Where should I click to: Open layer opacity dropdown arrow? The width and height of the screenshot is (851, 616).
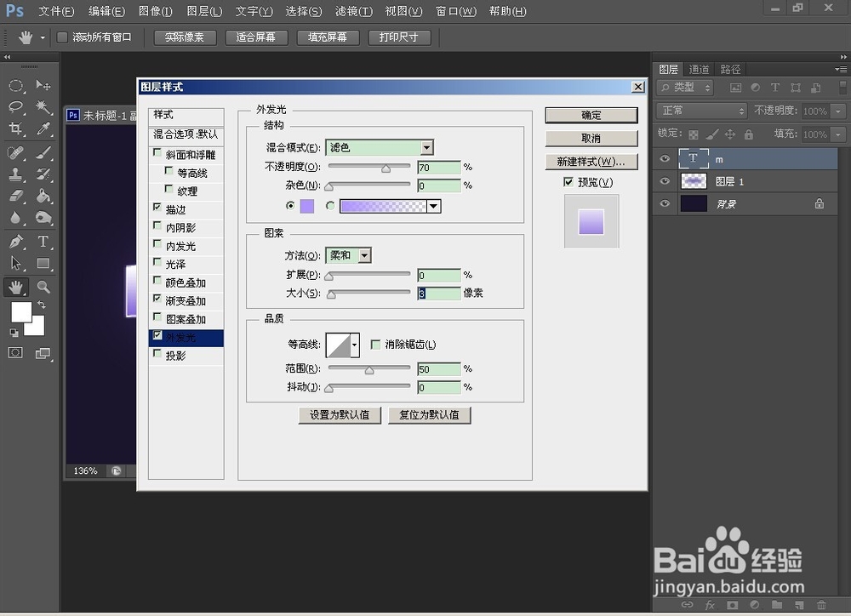[838, 111]
